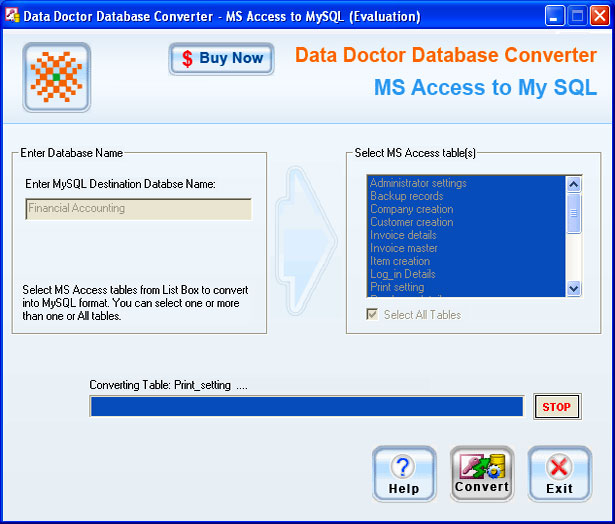This screenshot has height=524, width=615.
Task: Minimize the Database Converter window
Action: click(x=554, y=16)
